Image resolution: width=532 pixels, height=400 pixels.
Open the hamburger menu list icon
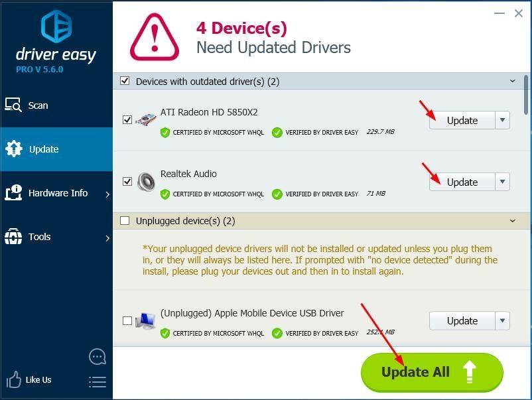[x=98, y=382]
